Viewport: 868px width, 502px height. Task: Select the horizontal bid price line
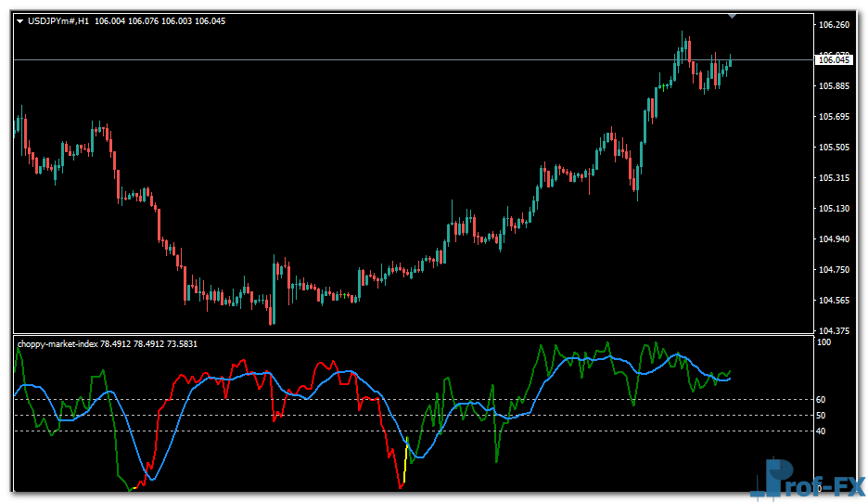[371, 60]
